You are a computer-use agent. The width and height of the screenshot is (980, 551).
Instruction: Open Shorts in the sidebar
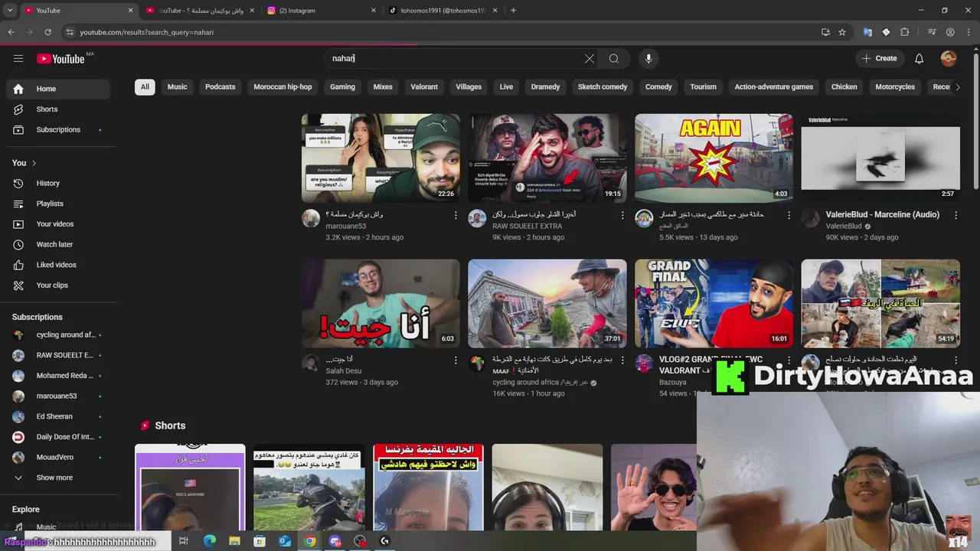[x=58, y=109]
